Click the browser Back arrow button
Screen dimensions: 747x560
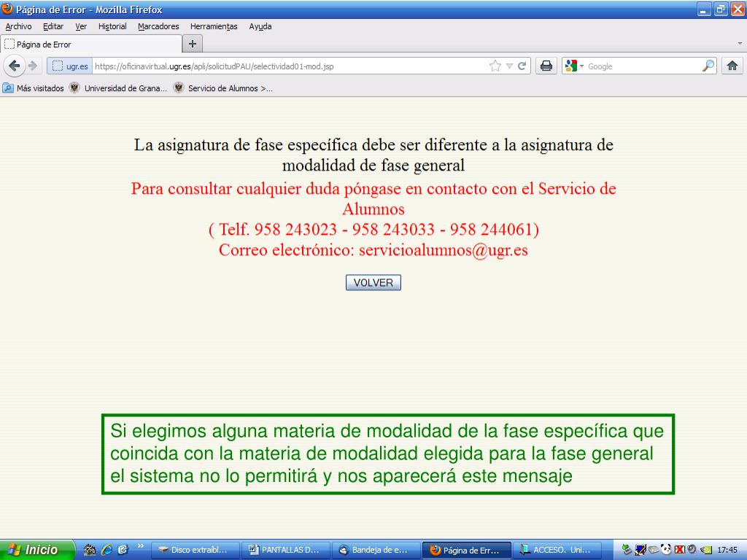tap(15, 66)
